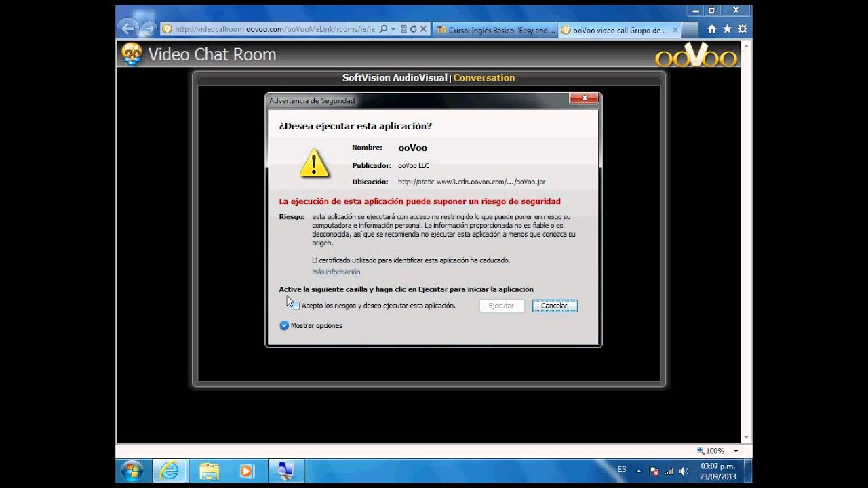This screenshot has height=488, width=868.
Task: Click the 'Conversation' title text
Action: (x=484, y=78)
